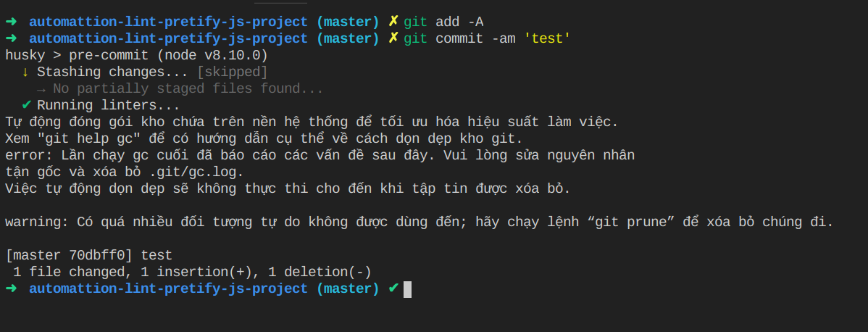The height and width of the screenshot is (332, 868).
Task: Click the '[skipped]' label after Stashing changes
Action: [x=233, y=72]
